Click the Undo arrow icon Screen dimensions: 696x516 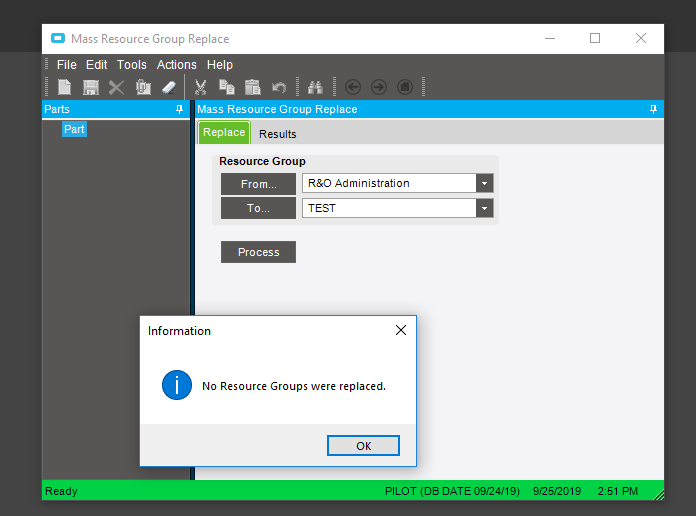pos(279,87)
